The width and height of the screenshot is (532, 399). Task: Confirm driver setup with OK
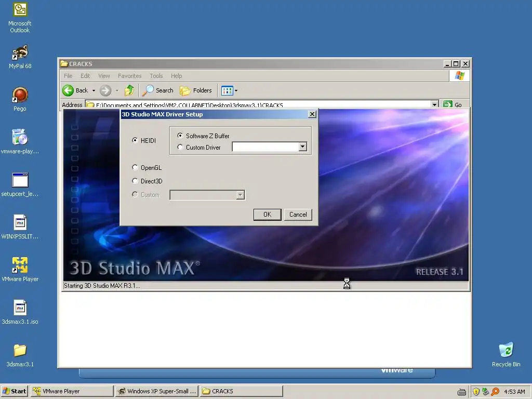tap(268, 215)
